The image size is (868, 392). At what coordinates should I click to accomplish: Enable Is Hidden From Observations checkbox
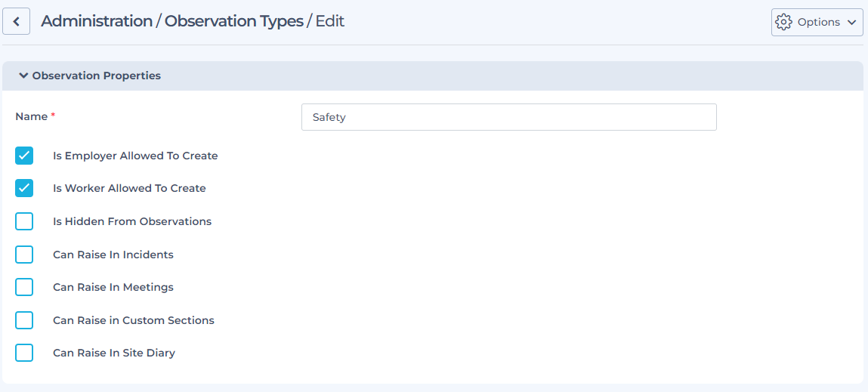point(24,221)
